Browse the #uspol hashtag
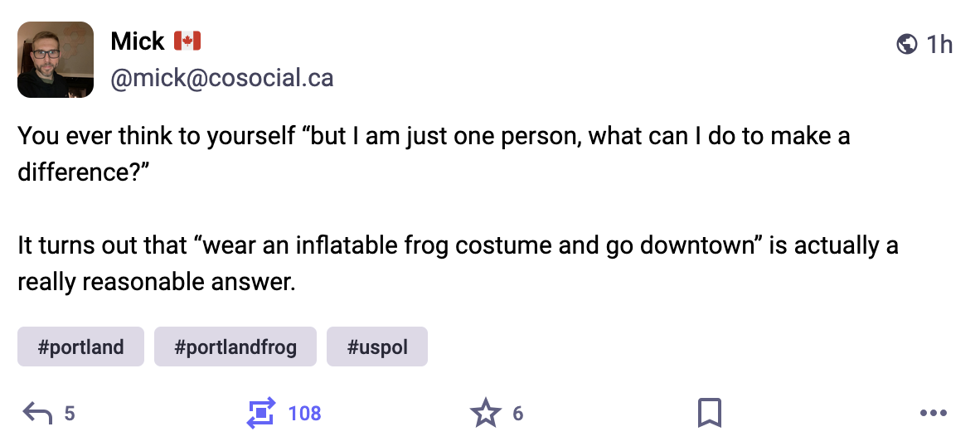This screenshot has height=446, width=980. 377,347
